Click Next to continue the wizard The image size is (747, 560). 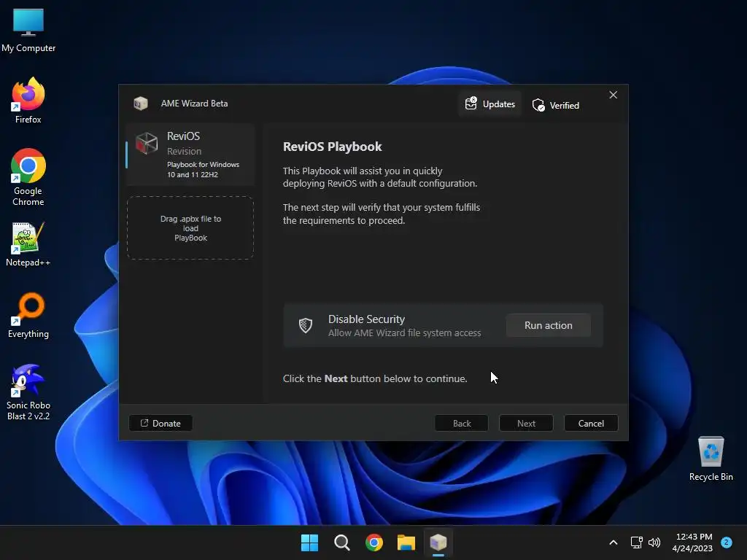point(526,424)
